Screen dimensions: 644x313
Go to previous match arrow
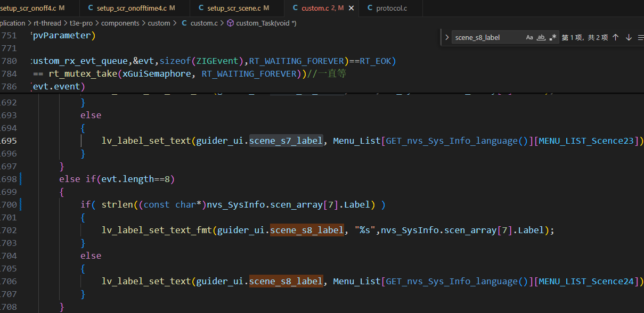[x=616, y=37]
